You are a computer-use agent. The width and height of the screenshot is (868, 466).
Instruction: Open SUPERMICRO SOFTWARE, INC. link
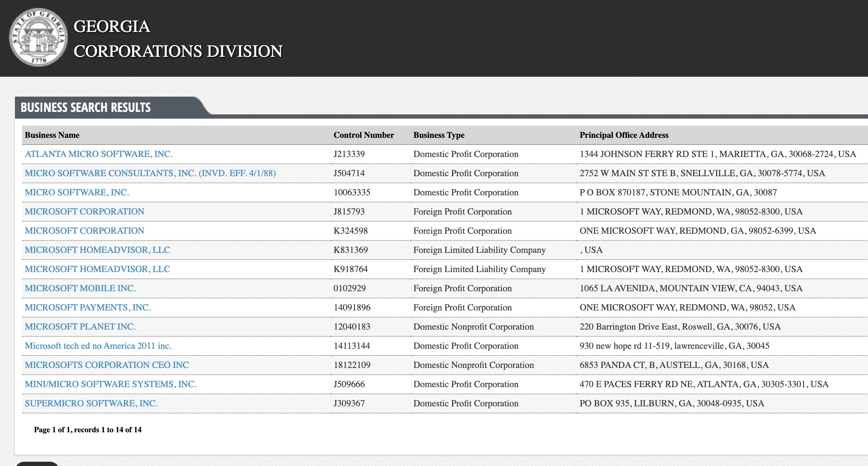pos(91,403)
